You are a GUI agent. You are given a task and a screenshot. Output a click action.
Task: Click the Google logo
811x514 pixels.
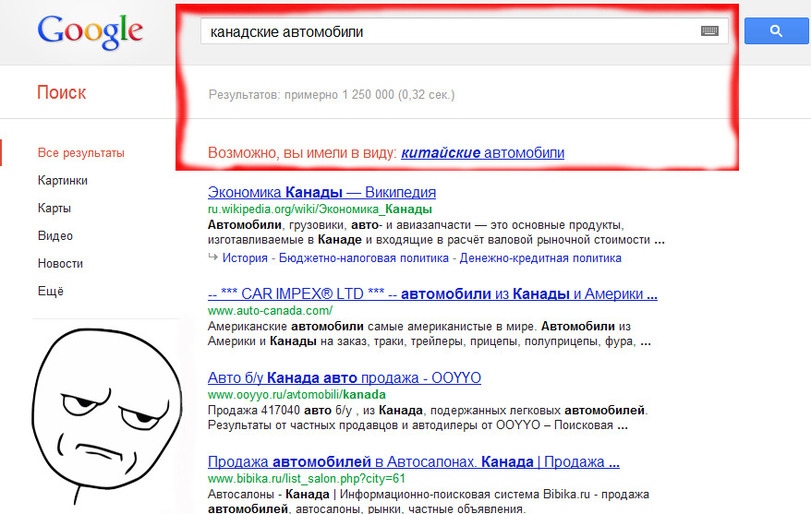click(90, 32)
